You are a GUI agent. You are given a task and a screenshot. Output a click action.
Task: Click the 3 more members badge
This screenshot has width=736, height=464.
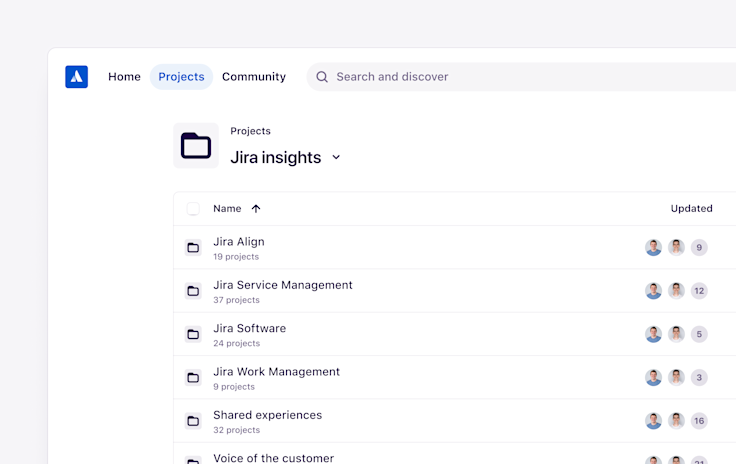(x=699, y=378)
